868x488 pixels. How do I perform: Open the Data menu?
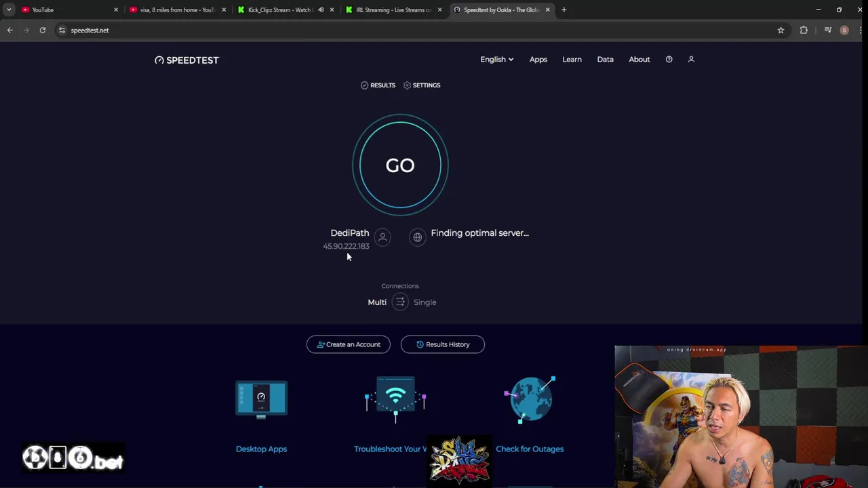pos(605,60)
